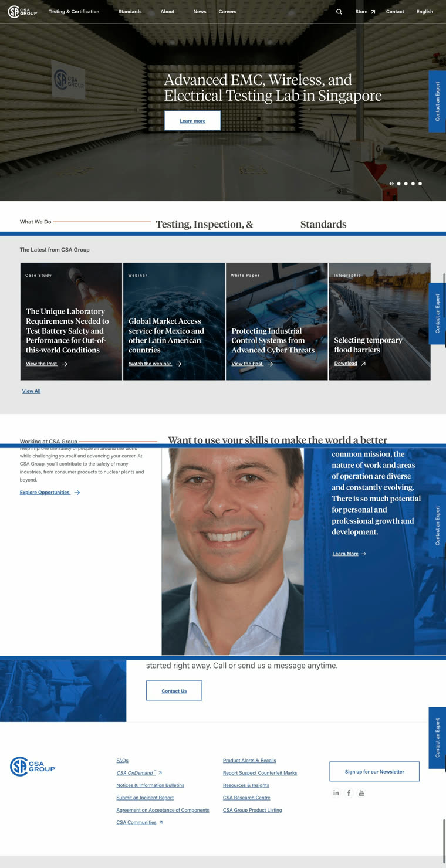This screenshot has width=446, height=868.
Task: Open the Facebook icon in the footer
Action: point(349,793)
